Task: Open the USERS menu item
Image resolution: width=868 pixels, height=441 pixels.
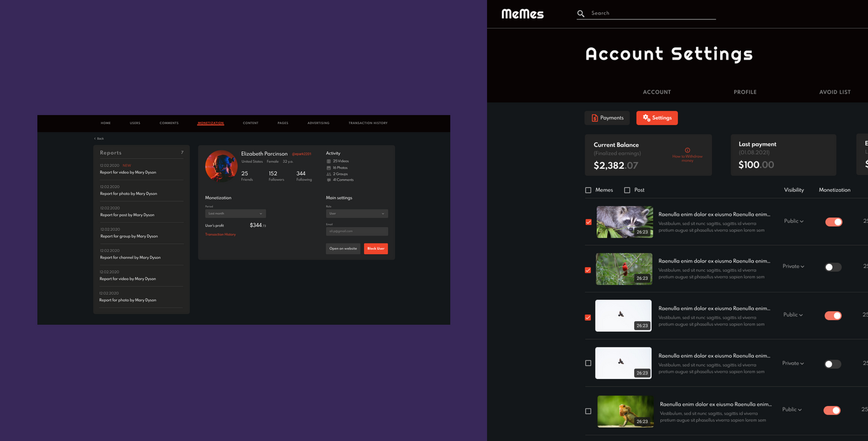Action: point(135,123)
